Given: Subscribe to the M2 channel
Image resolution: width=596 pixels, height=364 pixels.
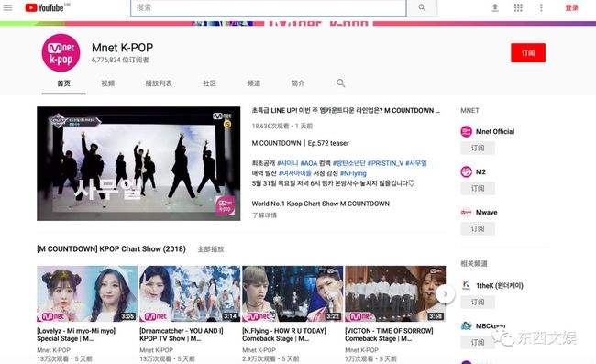Looking at the screenshot, I should [x=478, y=189].
